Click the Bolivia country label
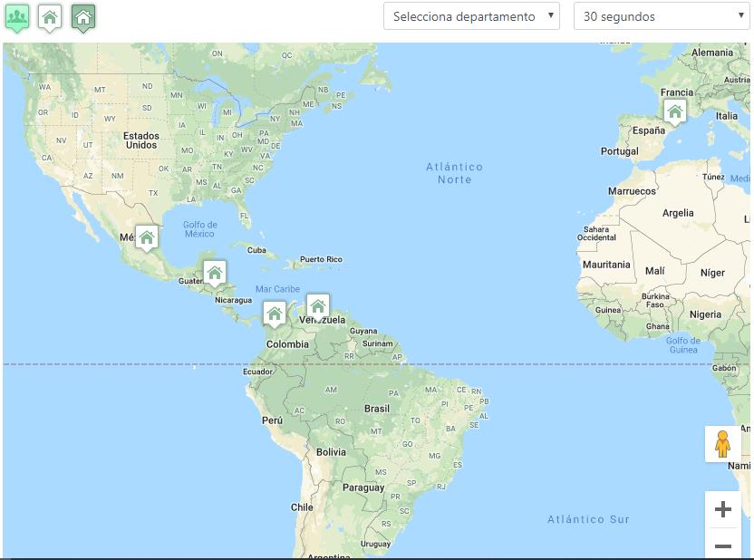754x560 pixels. 331,451
